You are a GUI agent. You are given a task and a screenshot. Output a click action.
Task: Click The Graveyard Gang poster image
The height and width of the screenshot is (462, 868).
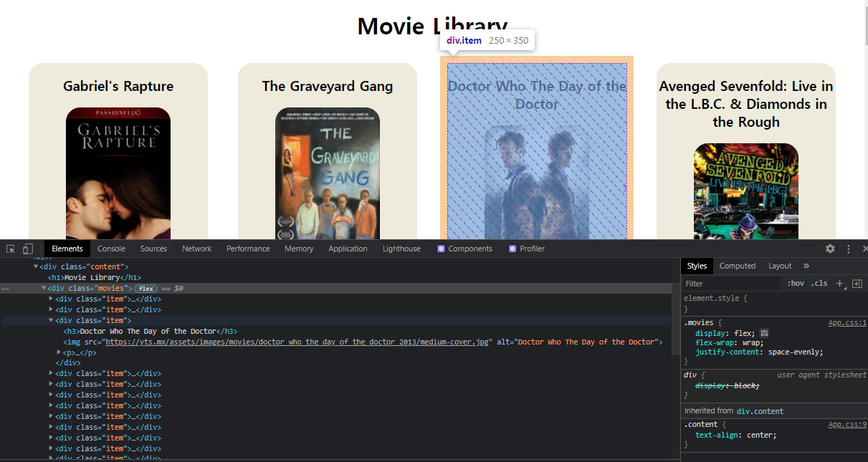tap(328, 173)
